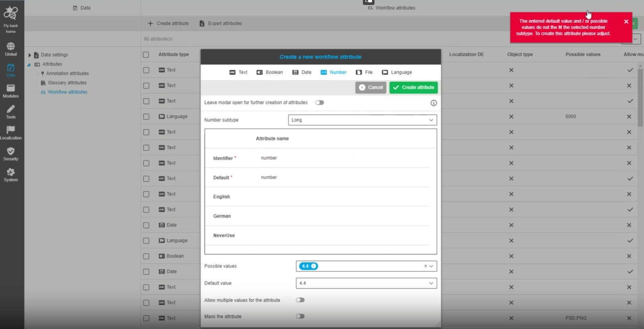Collapse the Attributes tree node
Image resolution: width=644 pixels, height=329 pixels.
[x=29, y=64]
